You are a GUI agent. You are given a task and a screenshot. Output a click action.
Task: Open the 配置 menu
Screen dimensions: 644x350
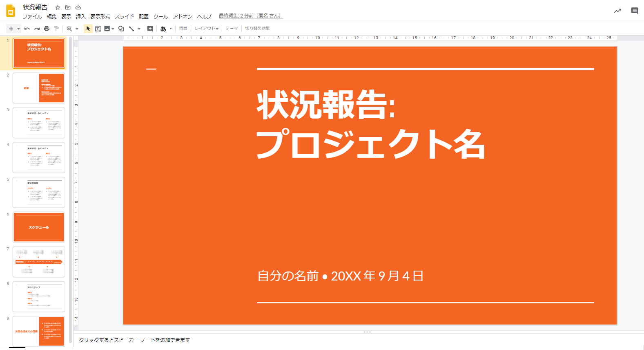(x=144, y=16)
